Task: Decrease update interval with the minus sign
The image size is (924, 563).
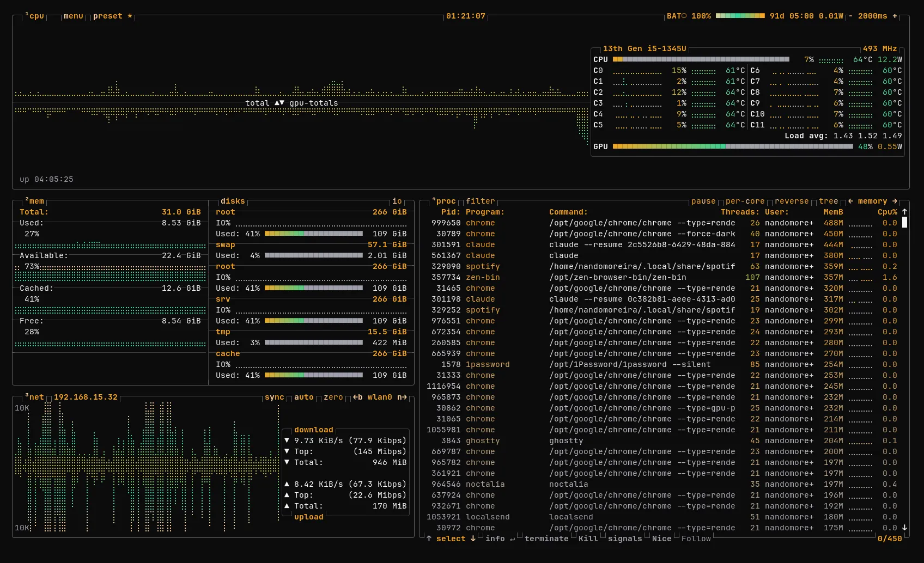Action: point(850,16)
